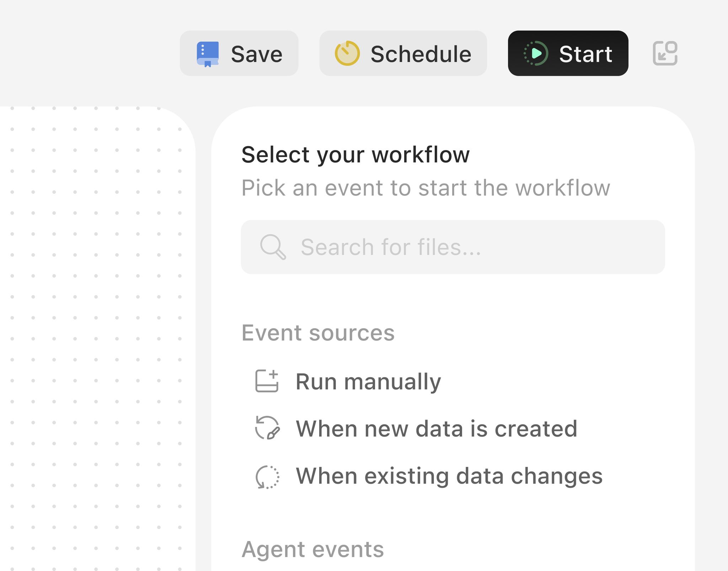Viewport: 728px width, 571px height.
Task: Click the share/export icon at top right
Action: (665, 54)
